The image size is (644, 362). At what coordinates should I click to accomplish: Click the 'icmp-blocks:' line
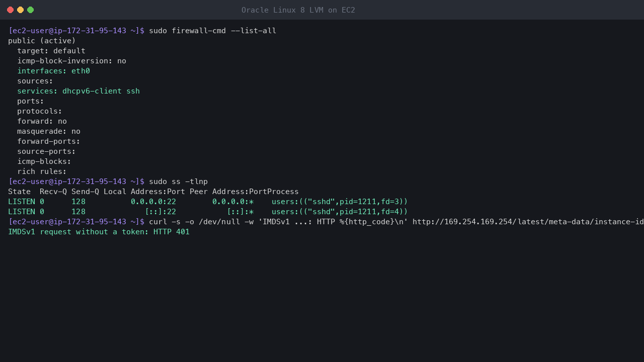click(44, 161)
